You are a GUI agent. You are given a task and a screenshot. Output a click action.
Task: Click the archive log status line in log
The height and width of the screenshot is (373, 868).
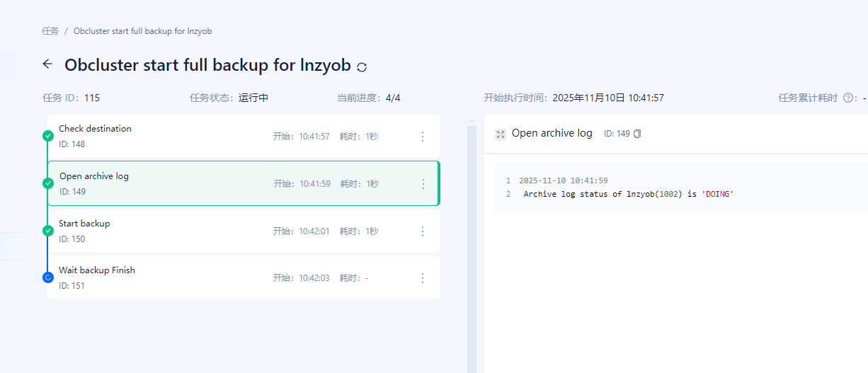[x=628, y=194]
